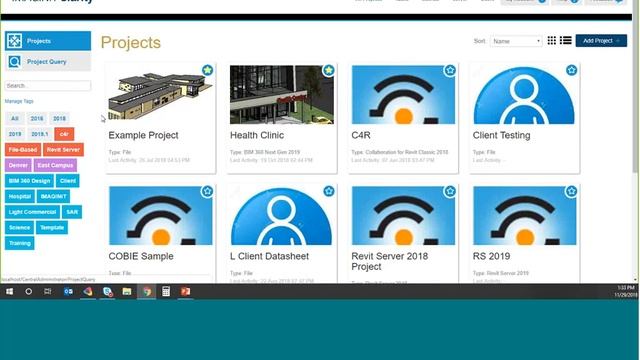Open the Manage Tags link
Screen dimensions: 640x360
point(19,101)
